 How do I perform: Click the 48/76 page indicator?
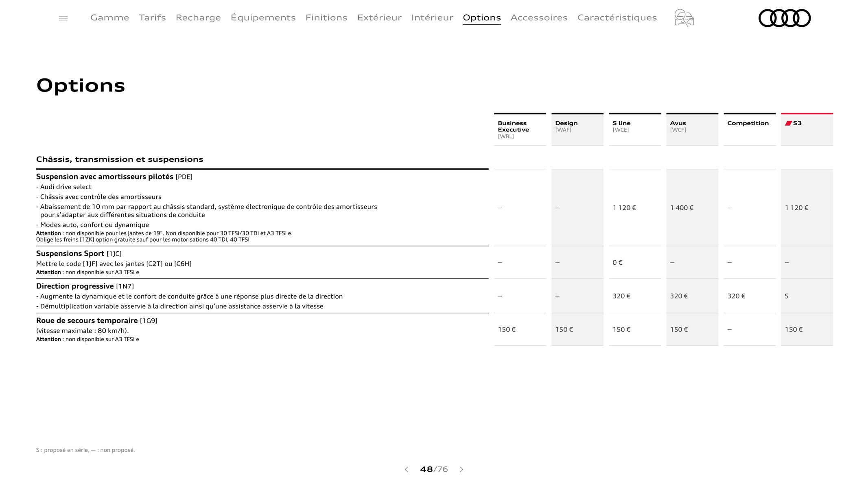(x=434, y=469)
